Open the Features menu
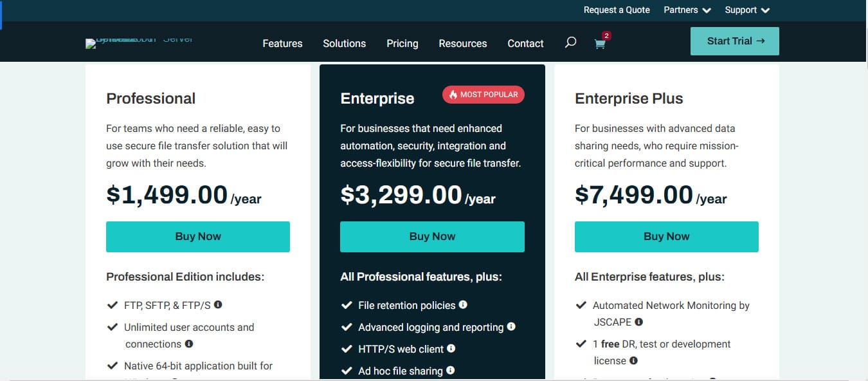 282,44
